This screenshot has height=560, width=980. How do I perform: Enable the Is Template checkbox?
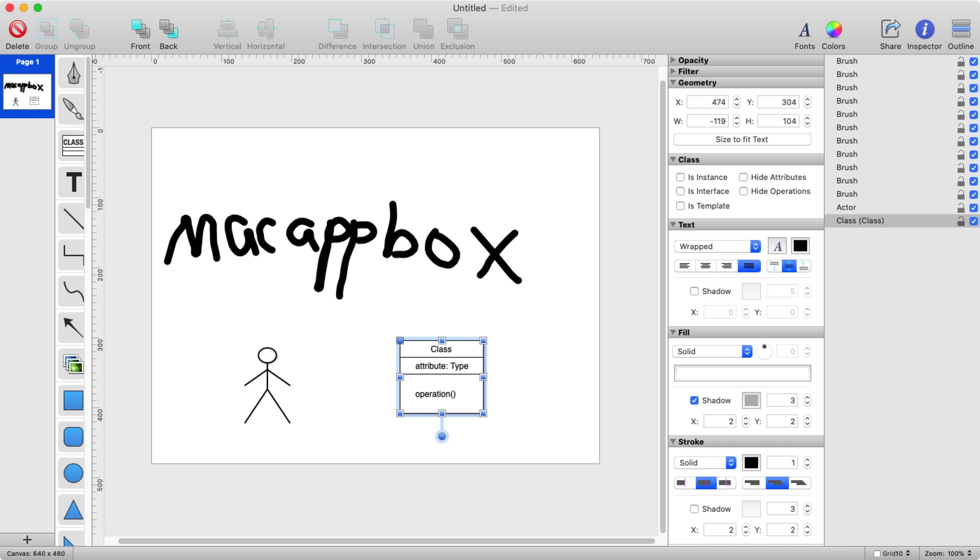pyautogui.click(x=680, y=206)
